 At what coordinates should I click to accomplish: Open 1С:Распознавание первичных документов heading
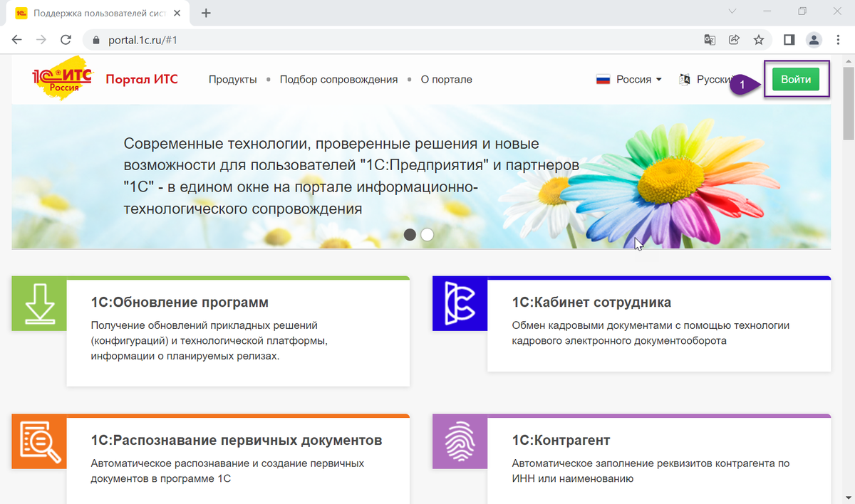(237, 440)
